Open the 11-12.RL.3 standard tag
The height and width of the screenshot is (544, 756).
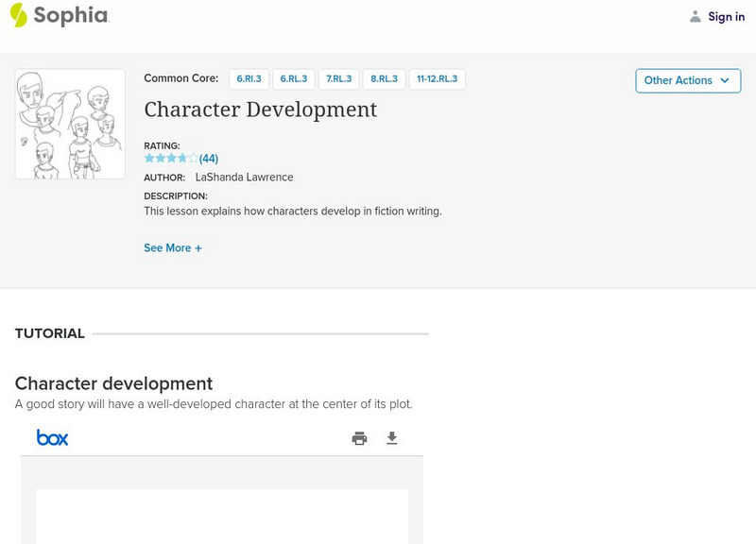pos(437,79)
